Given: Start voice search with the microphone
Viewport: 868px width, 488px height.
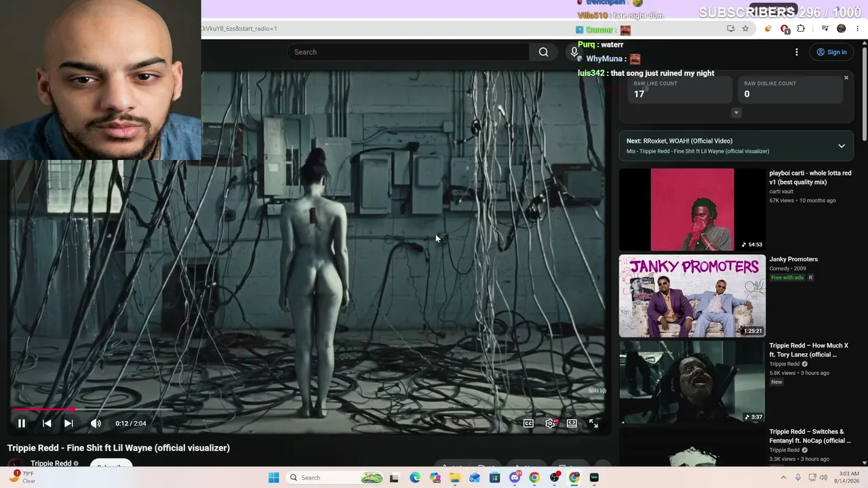Looking at the screenshot, I should (574, 52).
